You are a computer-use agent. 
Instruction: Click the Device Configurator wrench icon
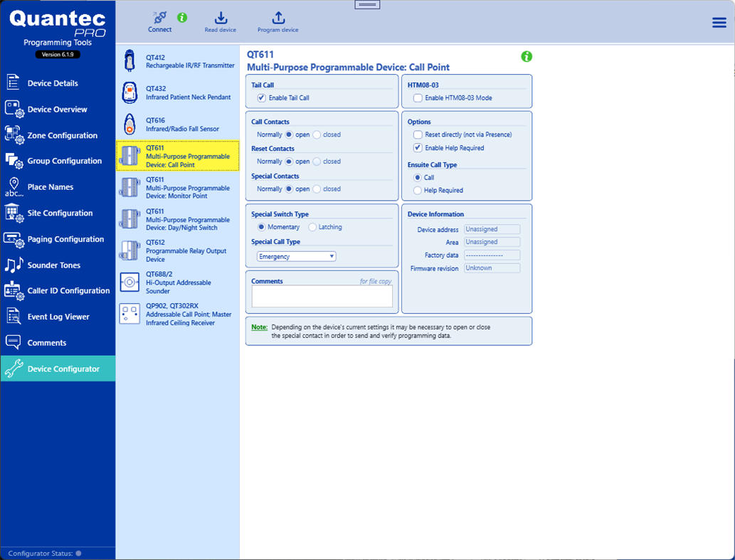point(14,369)
